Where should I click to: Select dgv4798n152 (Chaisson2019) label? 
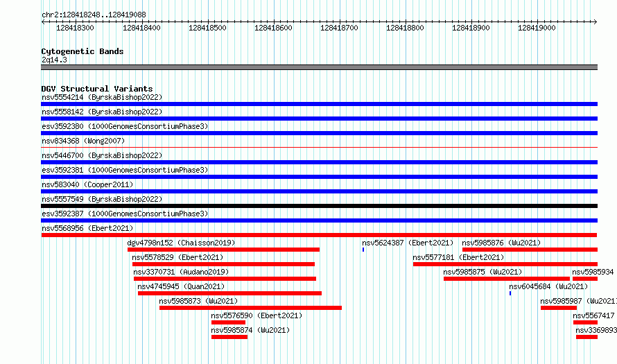[181, 243]
